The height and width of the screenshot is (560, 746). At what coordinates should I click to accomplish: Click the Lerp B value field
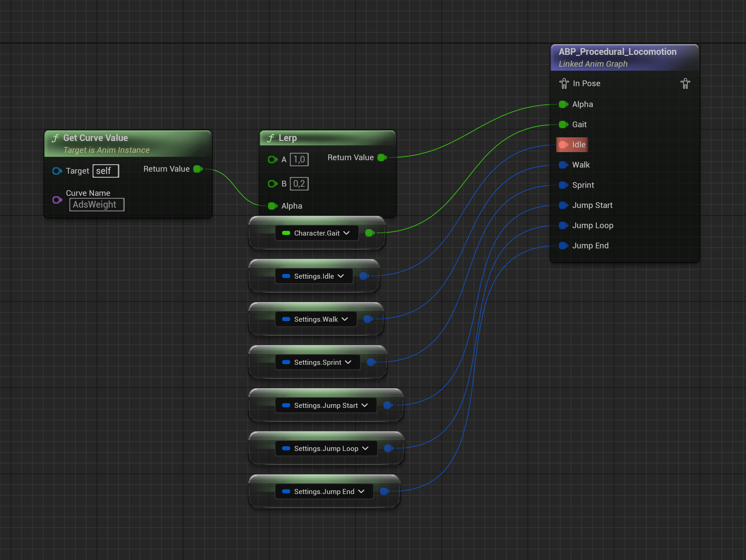point(299,184)
